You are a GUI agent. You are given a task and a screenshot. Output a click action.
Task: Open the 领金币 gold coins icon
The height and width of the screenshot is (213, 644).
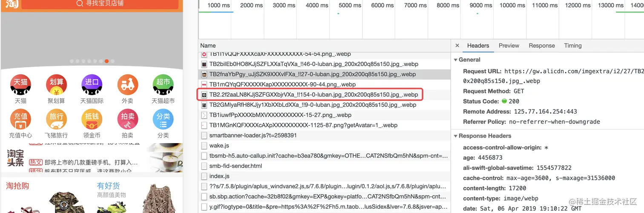(x=92, y=120)
